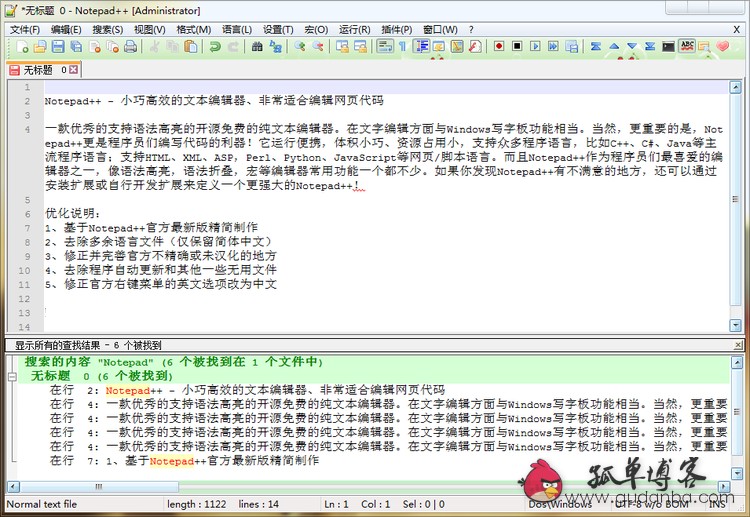
Task: Open Find with the binoculars icon
Action: [257, 46]
